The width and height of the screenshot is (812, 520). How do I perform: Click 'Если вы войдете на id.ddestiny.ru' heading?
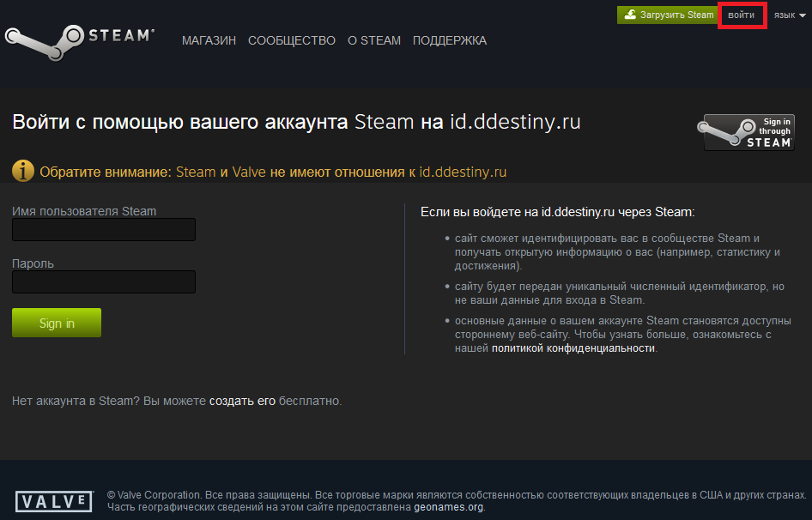click(557, 212)
